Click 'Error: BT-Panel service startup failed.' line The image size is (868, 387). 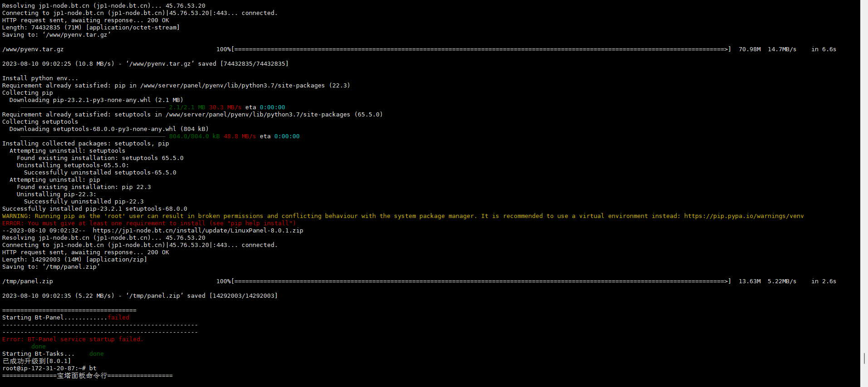[73, 339]
